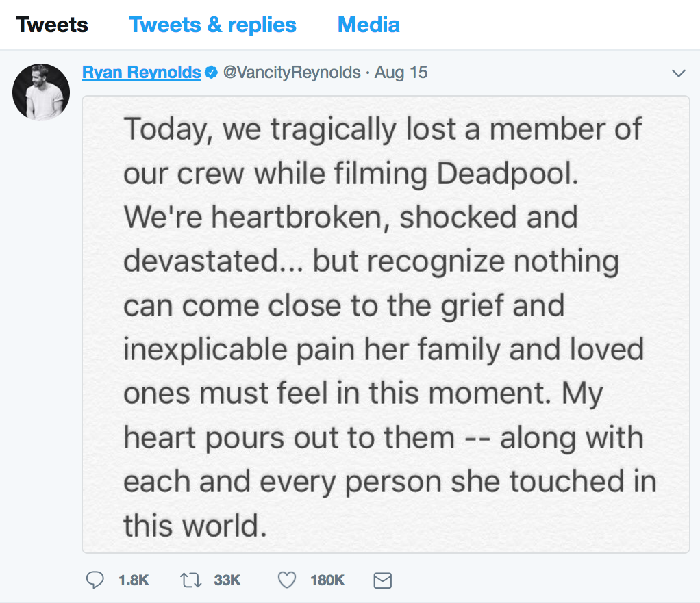The height and width of the screenshot is (603, 700).
Task: Send tweet via the envelope message icon
Action: [382, 580]
